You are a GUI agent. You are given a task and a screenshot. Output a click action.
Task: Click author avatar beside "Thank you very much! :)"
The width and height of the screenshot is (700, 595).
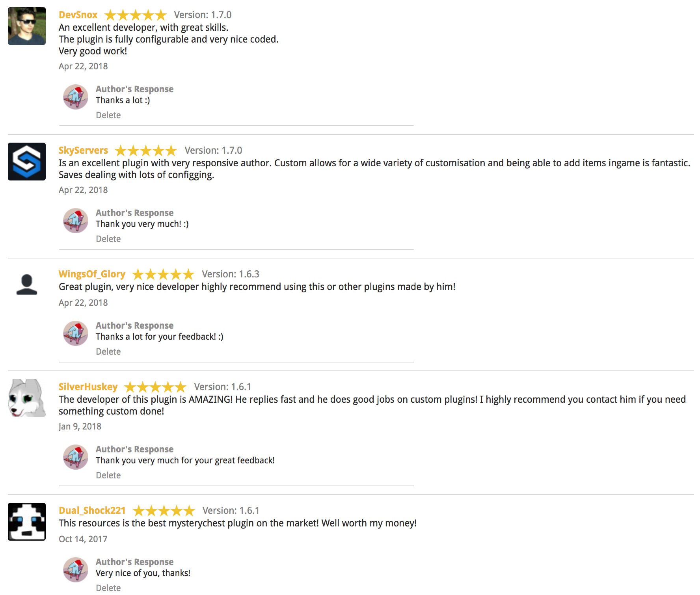click(76, 221)
